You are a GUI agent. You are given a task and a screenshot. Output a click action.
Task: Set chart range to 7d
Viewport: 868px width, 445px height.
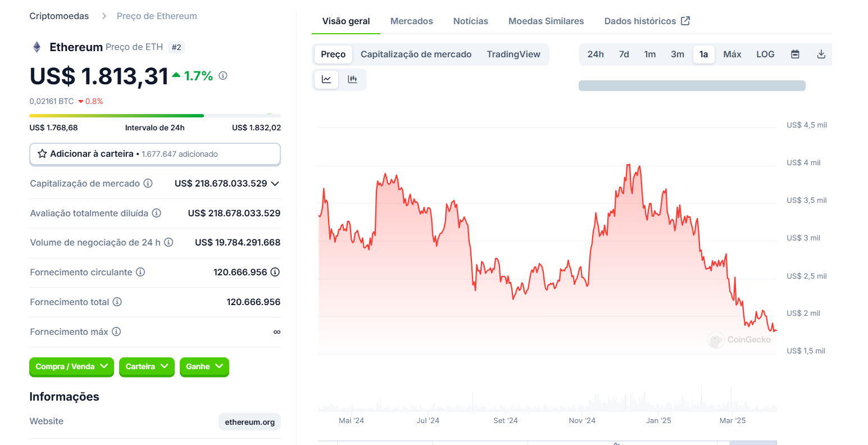[624, 55]
